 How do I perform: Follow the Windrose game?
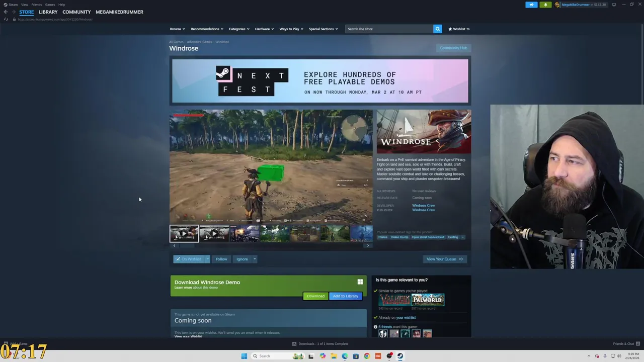click(x=221, y=259)
